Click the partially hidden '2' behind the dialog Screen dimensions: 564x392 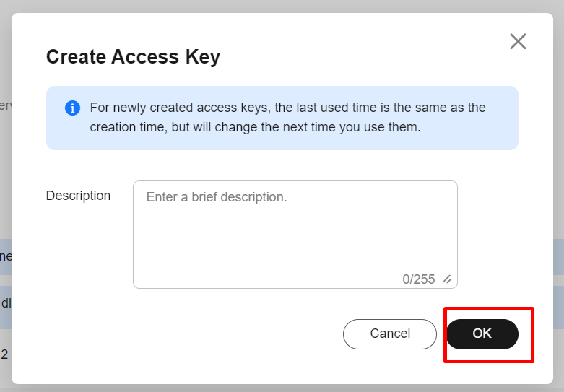tap(4, 354)
